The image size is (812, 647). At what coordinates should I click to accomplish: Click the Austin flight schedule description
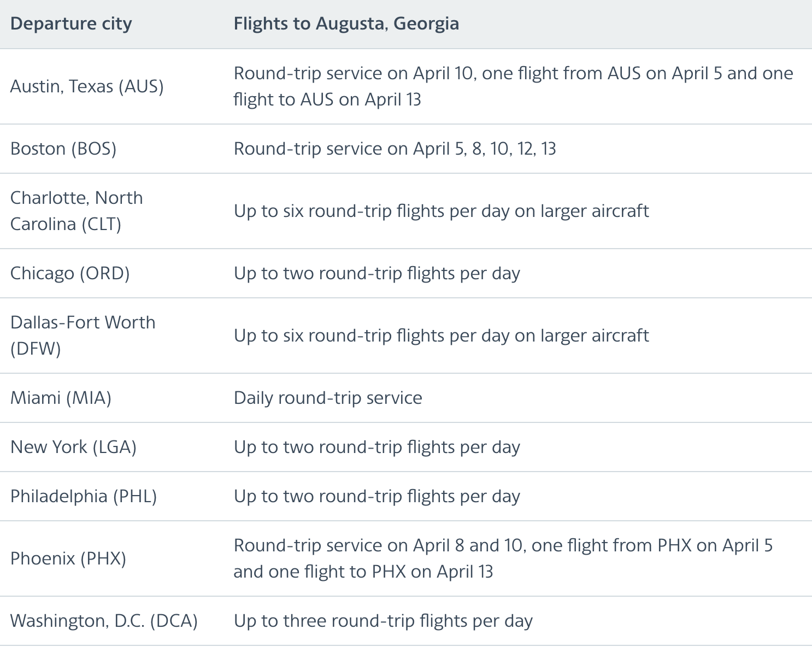tap(513, 86)
